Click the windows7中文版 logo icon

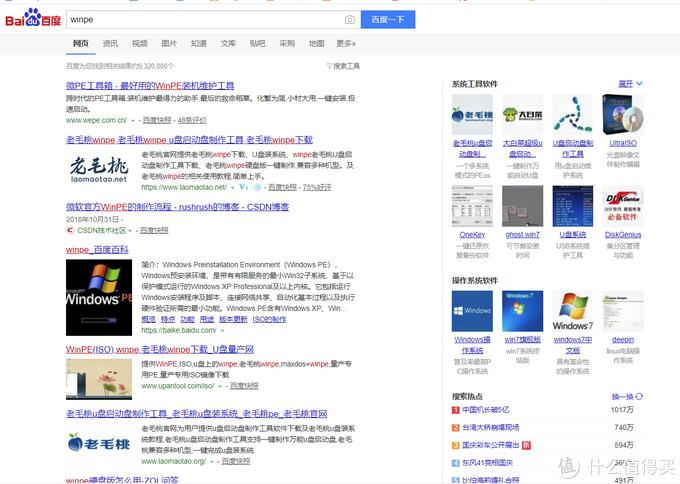click(x=573, y=311)
